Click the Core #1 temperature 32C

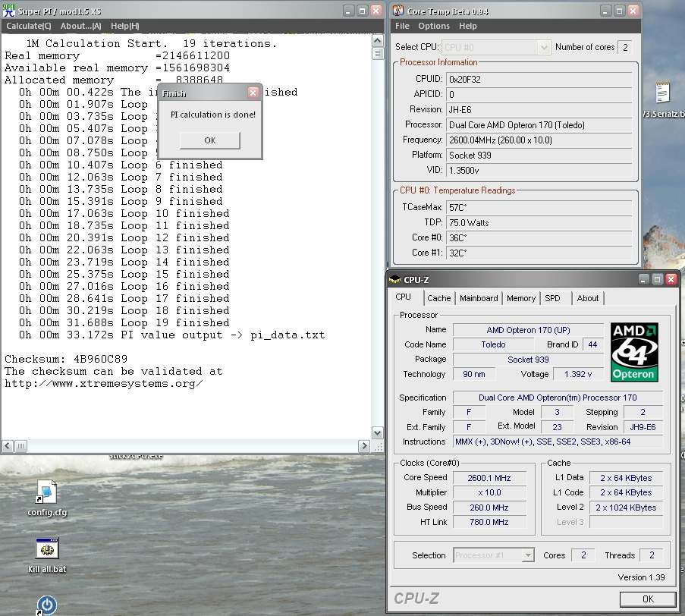[x=539, y=253]
